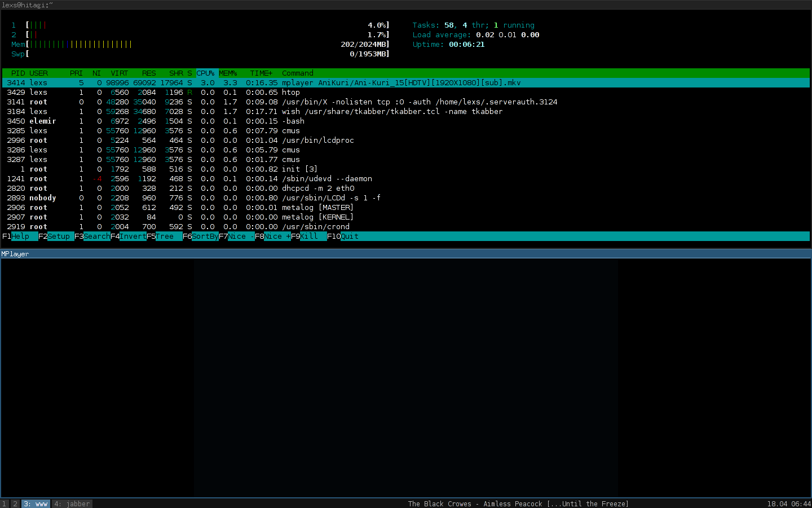Sort by CPU% column header
Viewport: 812px width, 508px height.
coord(205,73)
